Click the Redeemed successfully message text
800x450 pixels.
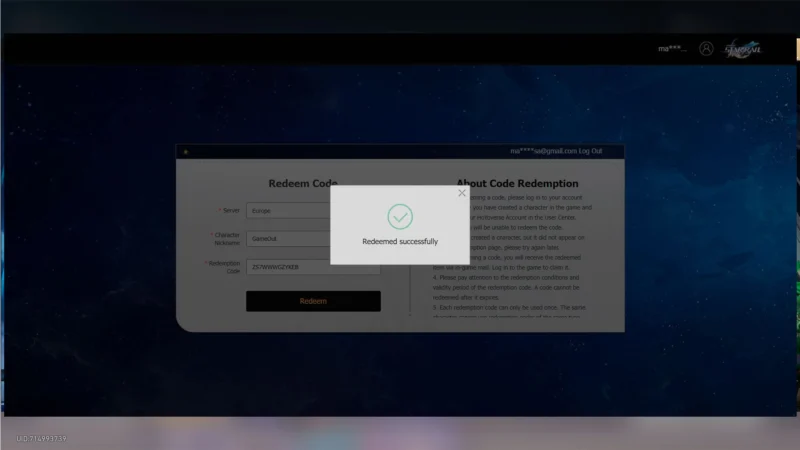[x=400, y=241]
